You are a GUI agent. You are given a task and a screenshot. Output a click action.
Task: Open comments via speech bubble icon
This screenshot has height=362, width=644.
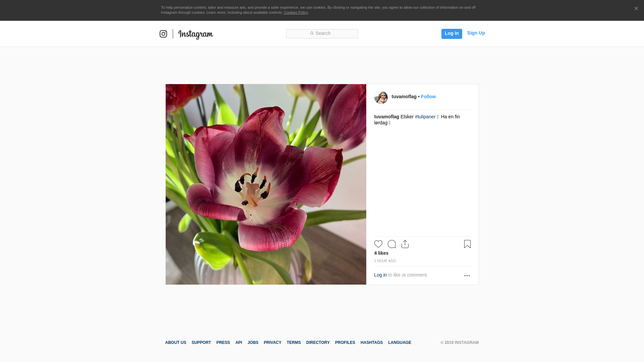(x=391, y=244)
